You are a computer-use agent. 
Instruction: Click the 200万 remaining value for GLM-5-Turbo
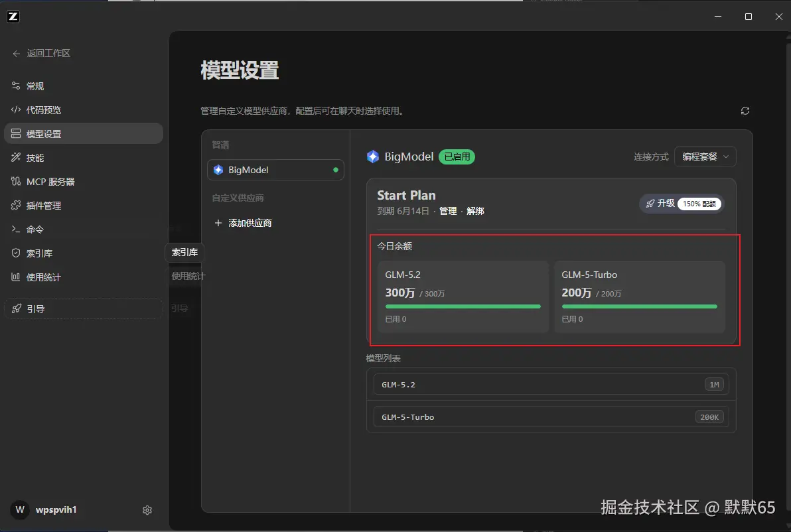(577, 293)
